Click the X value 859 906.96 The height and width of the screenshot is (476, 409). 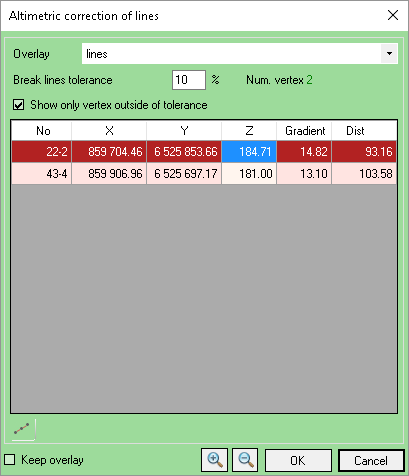click(109, 173)
